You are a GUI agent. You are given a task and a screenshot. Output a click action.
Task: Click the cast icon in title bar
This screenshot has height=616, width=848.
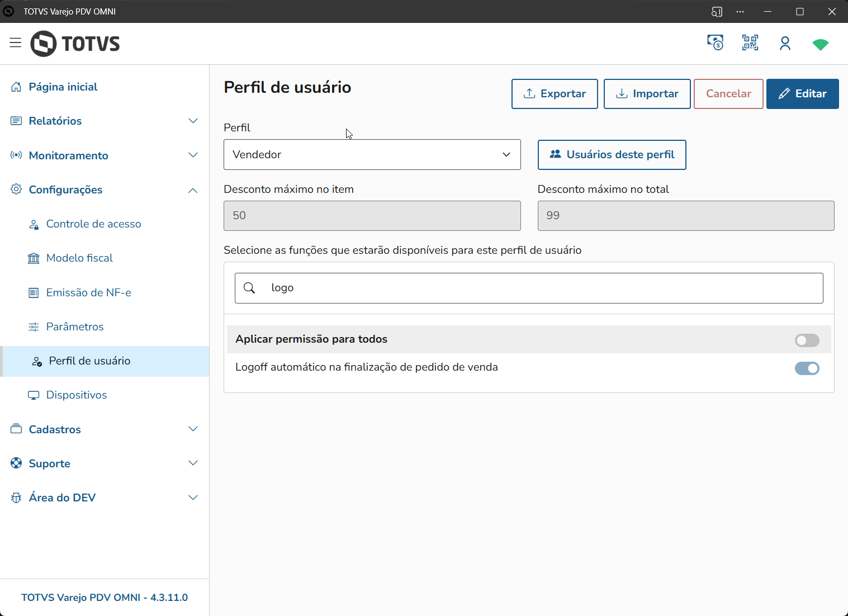coord(717,12)
